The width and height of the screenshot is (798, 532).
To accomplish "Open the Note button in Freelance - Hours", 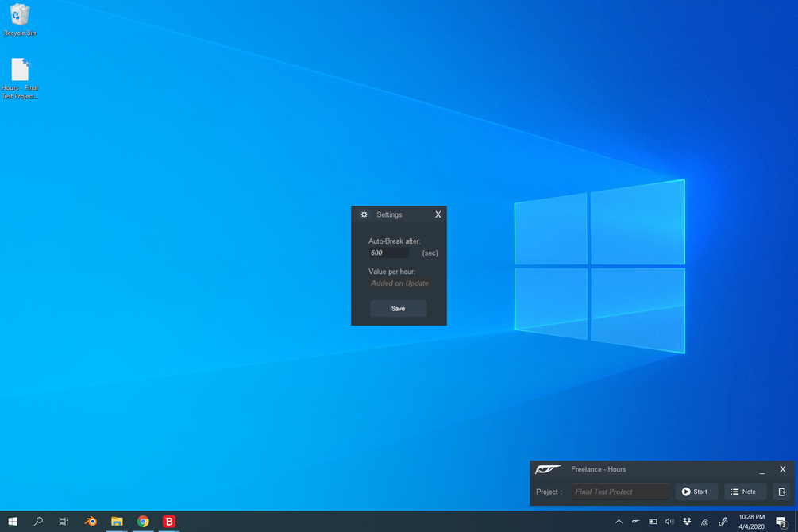I will [745, 492].
